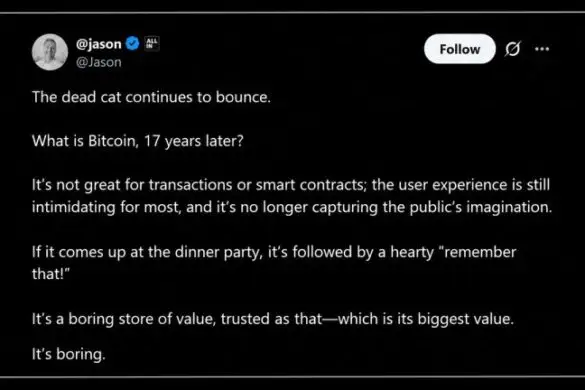Open the @jason display name profile link

pyautogui.click(x=98, y=44)
